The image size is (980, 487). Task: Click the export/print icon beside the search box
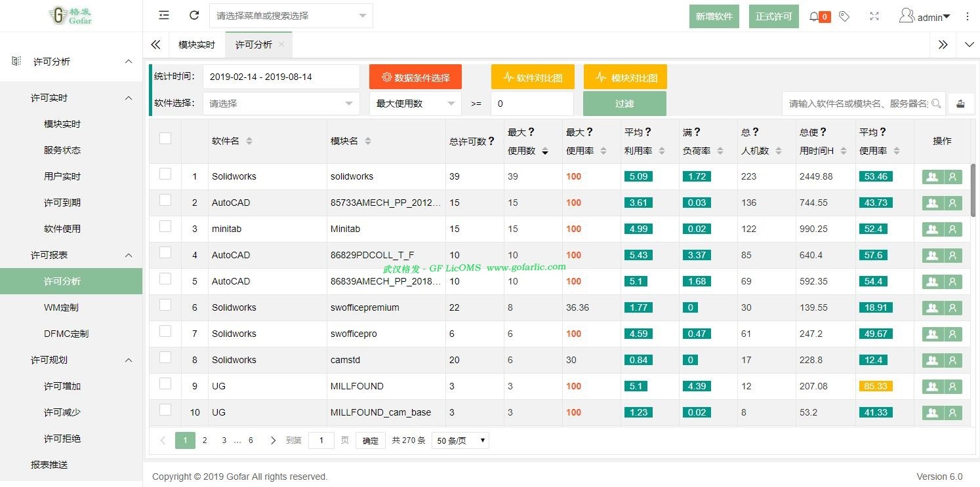pyautogui.click(x=960, y=104)
